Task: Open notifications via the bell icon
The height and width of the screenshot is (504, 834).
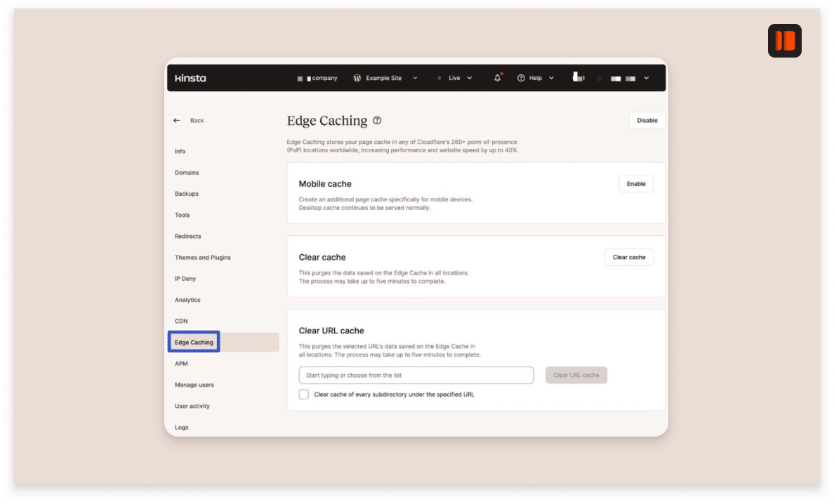Action: [x=497, y=78]
